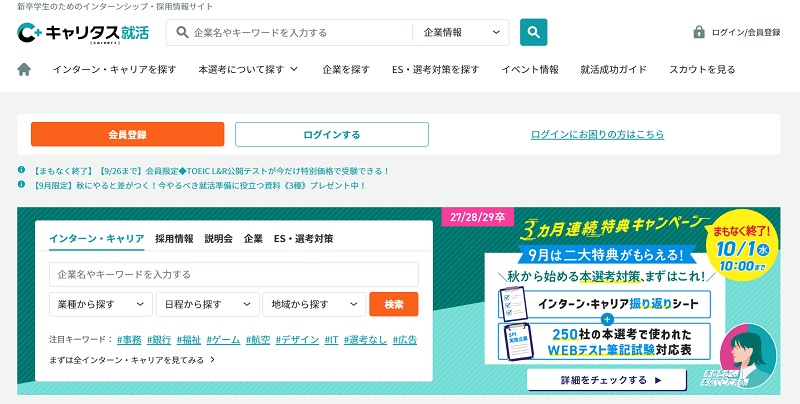Open ログインにお困りの方はこちら link

coord(597,135)
